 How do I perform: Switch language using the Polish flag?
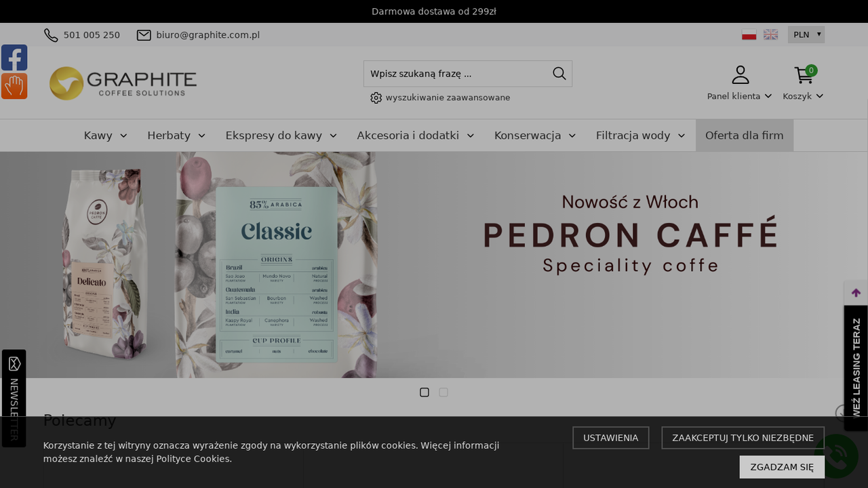tap(749, 35)
